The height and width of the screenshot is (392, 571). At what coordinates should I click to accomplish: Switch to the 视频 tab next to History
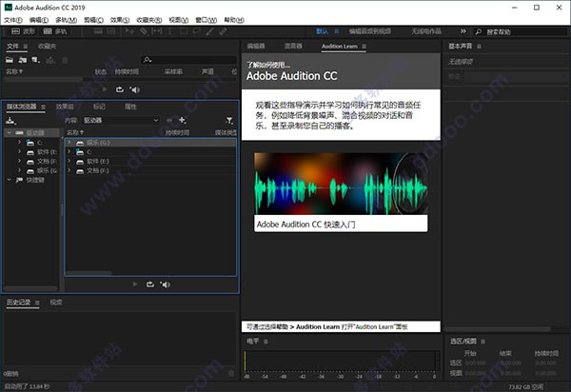[56, 303]
